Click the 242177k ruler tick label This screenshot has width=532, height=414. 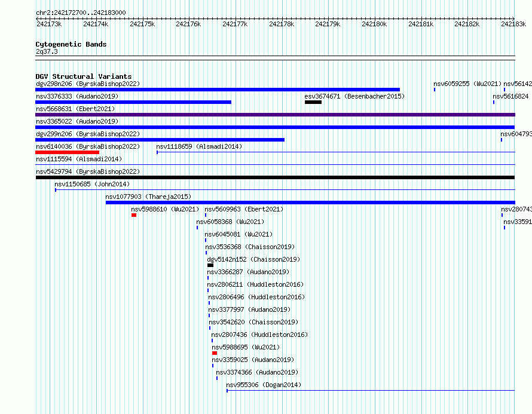[235, 24]
